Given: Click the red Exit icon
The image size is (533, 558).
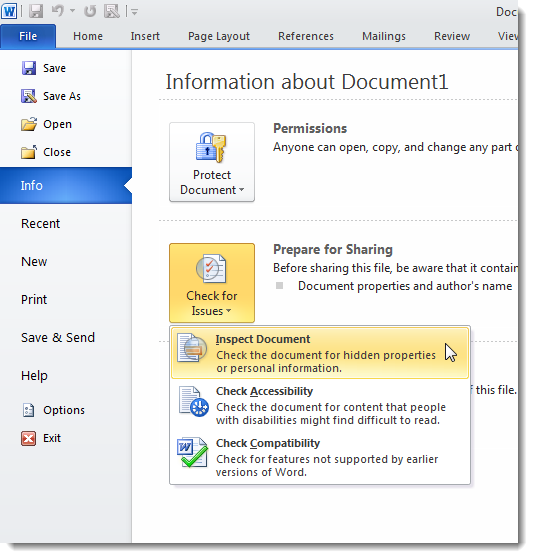Looking at the screenshot, I should pyautogui.click(x=28, y=438).
